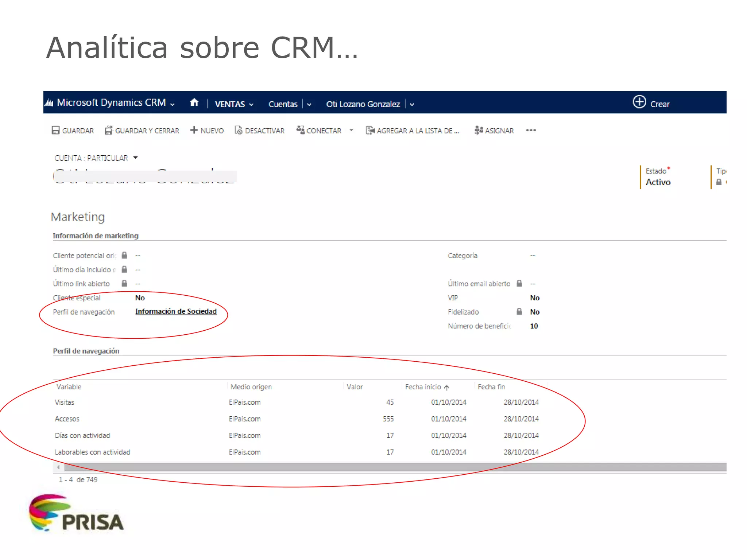747x560 pixels.
Task: Go to the Home icon
Action: click(x=194, y=102)
